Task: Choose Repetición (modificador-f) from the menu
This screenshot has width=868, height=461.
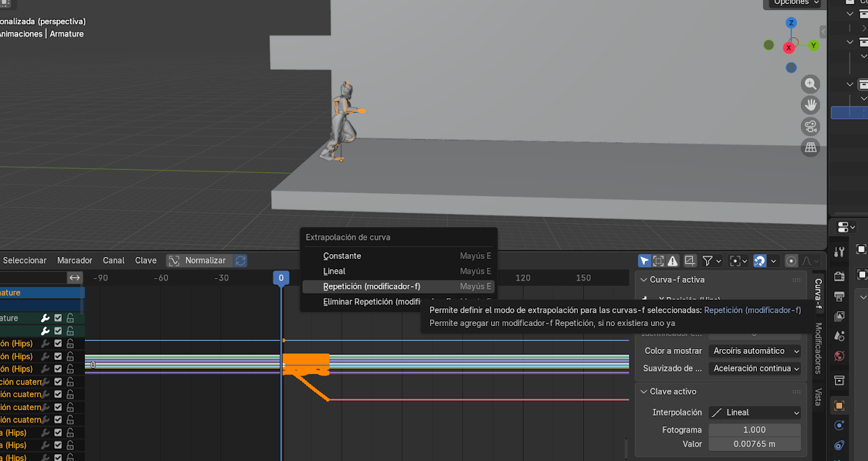Action: 372,287
